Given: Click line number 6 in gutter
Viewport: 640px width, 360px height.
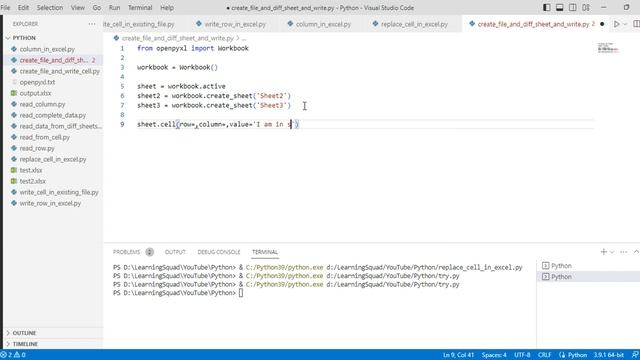Looking at the screenshot, I should pyautogui.click(x=122, y=96).
